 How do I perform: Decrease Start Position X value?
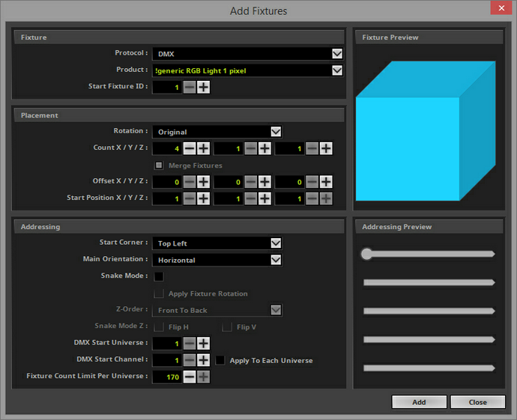tap(190, 198)
